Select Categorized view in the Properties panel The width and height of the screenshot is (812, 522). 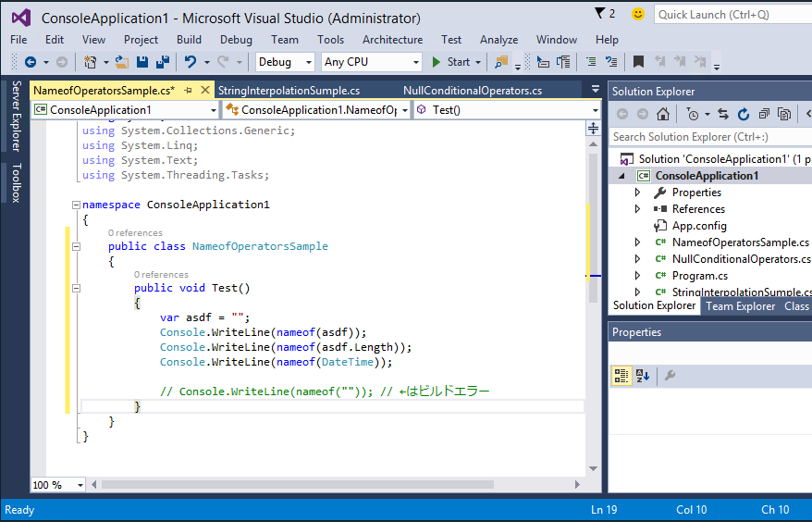pos(621,376)
